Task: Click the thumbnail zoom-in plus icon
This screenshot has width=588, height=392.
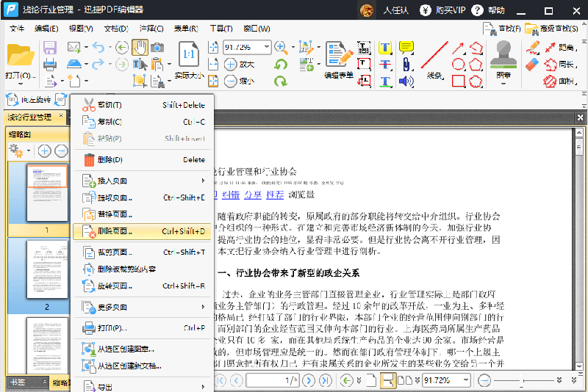Action: click(x=44, y=150)
